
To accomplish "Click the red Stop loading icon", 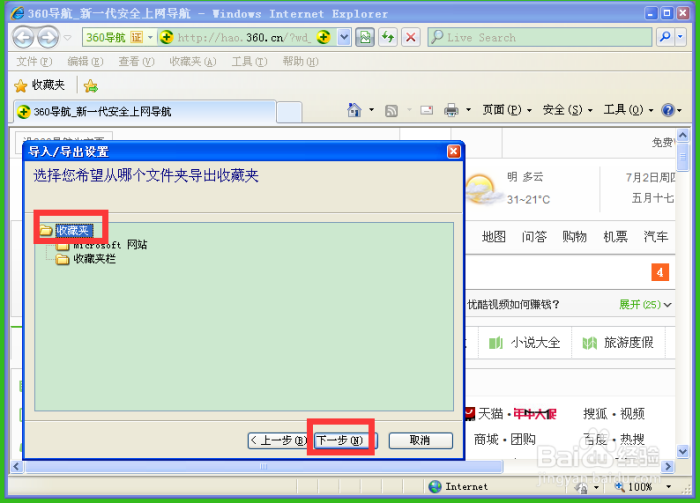I will pos(411,37).
